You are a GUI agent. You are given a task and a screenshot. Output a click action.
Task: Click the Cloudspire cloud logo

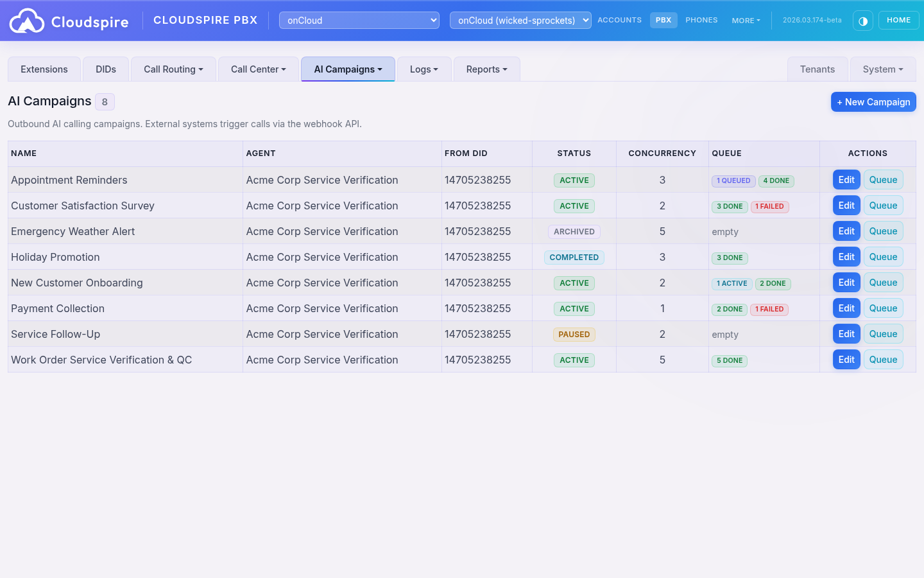point(27,20)
